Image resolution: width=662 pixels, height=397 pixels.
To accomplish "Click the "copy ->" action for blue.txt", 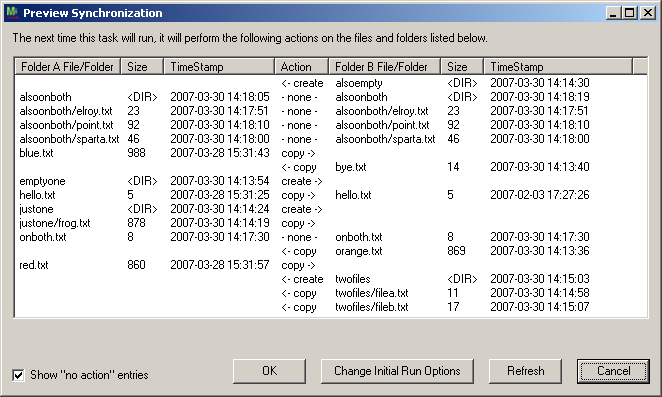I will (x=298, y=153).
